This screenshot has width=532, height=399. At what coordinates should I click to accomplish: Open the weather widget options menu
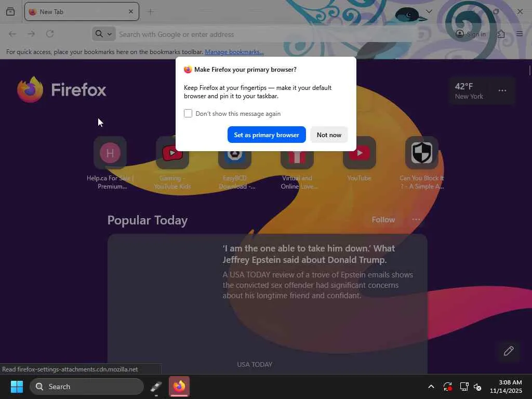502,90
